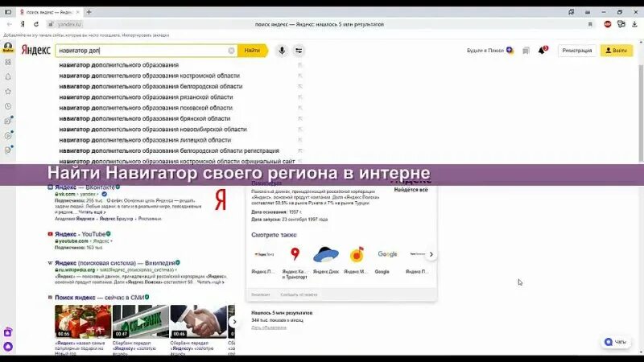Open the Яндекс Википедия result link
The height and width of the screenshot is (362, 644).
click(117, 263)
